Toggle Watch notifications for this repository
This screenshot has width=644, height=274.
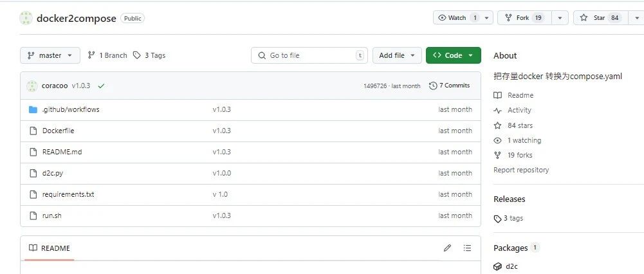(x=457, y=17)
